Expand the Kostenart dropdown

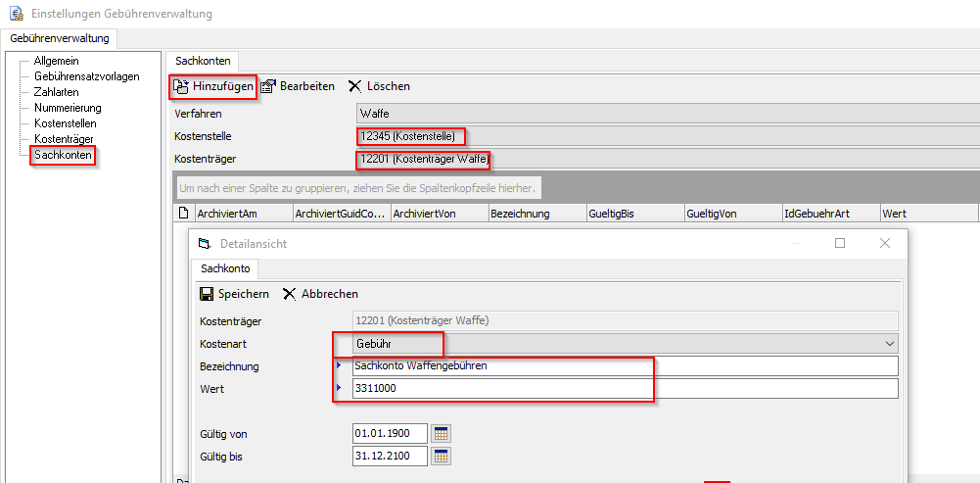click(x=889, y=344)
